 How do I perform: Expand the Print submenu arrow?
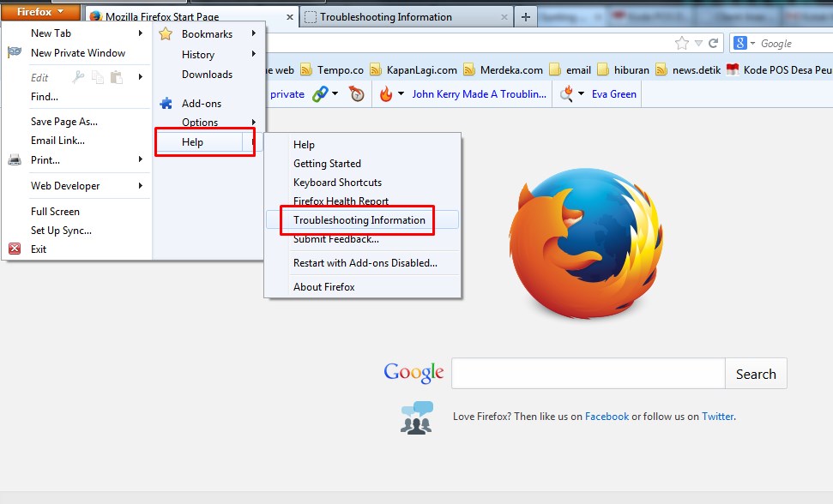[141, 159]
